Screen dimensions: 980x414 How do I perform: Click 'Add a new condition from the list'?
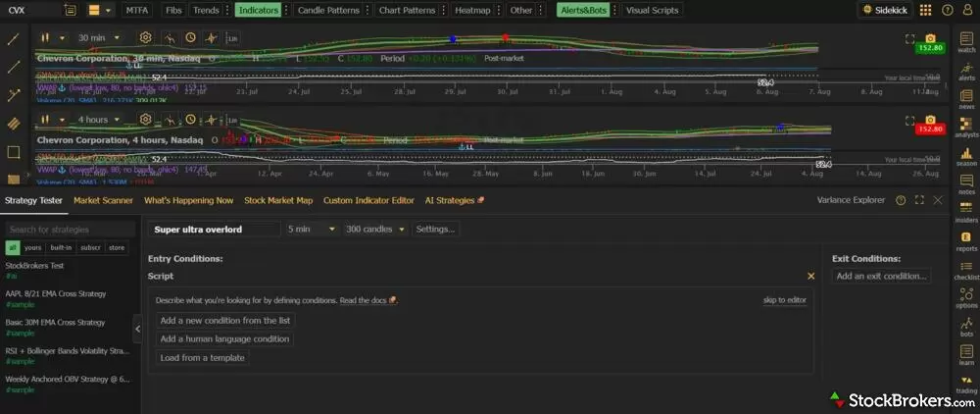(225, 320)
